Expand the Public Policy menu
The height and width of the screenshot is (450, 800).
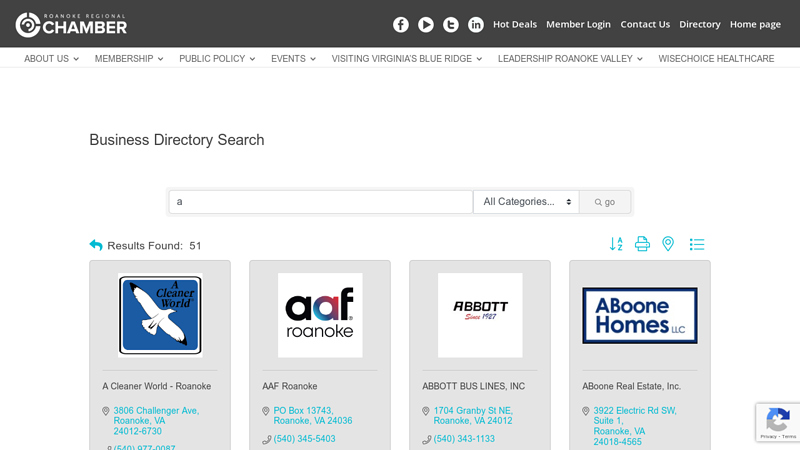tap(217, 59)
